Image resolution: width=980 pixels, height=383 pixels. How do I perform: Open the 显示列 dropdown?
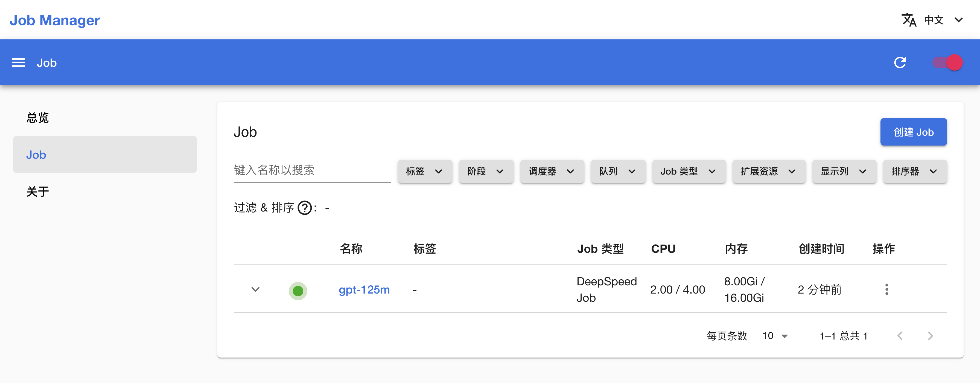point(844,171)
